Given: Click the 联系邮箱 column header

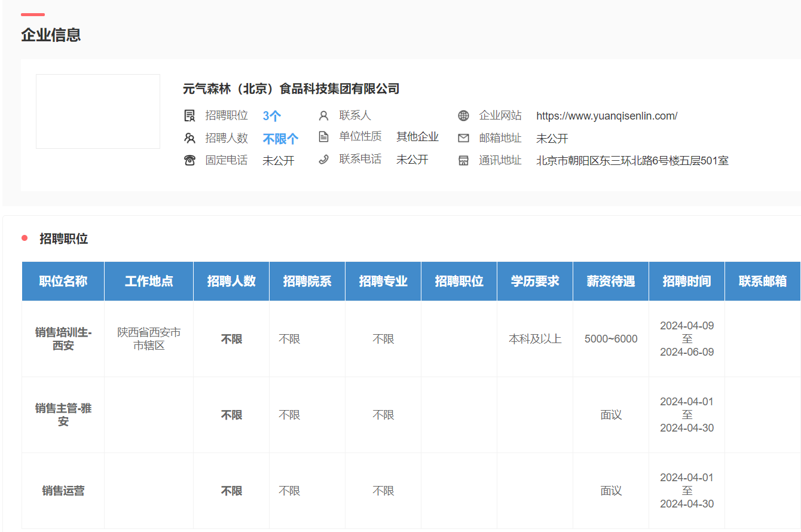Looking at the screenshot, I should [x=763, y=281].
